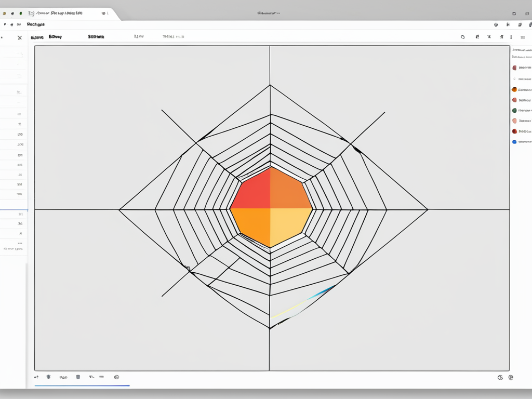Toggle the blue series in the legend
This screenshot has width=532, height=399.
click(x=514, y=141)
